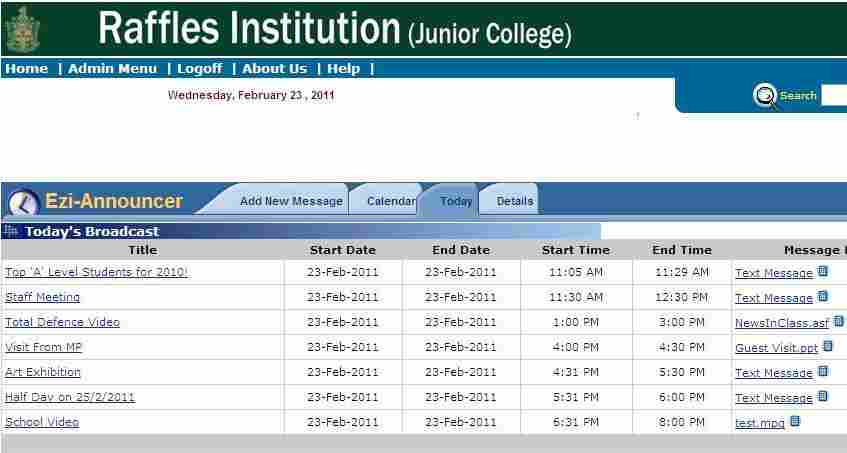Click the Start Time column header
This screenshot has width=847, height=453.
(x=576, y=250)
